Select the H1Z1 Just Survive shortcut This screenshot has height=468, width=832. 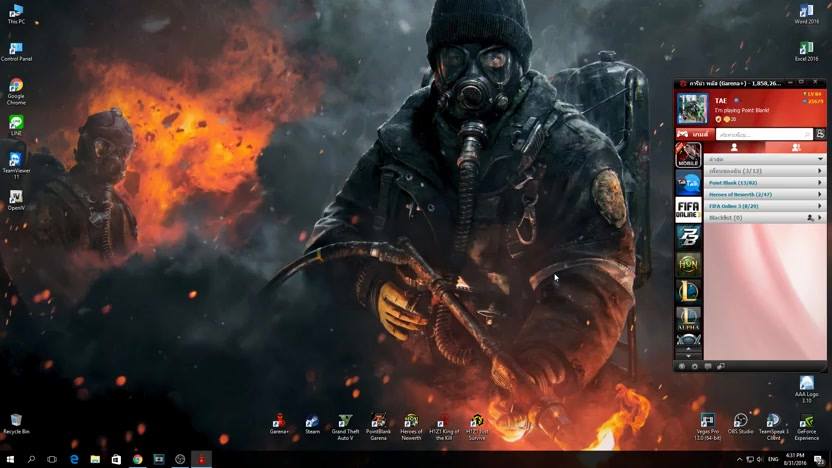tap(476, 427)
